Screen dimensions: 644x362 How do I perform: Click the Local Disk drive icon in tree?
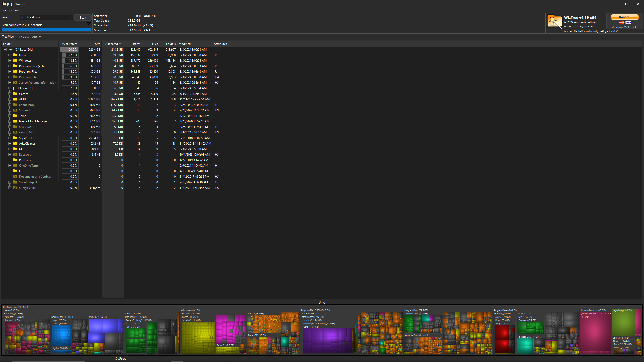coord(11,50)
